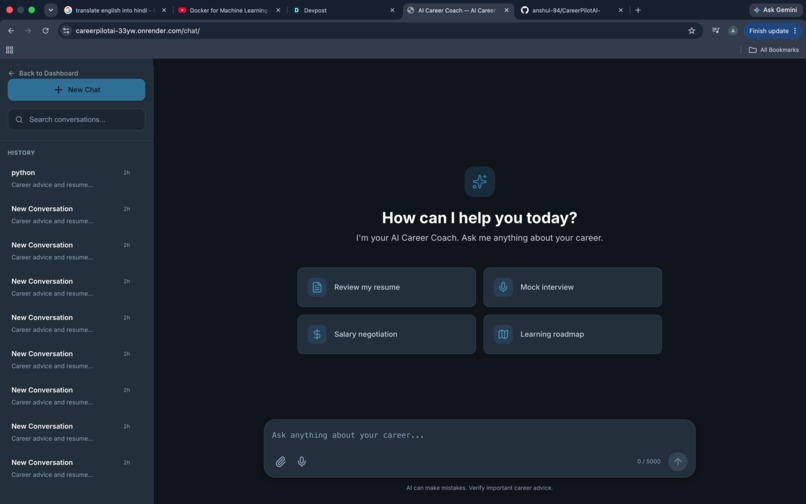Viewport: 806px width, 504px height.
Task: Click the dollar icon on Salary negotiation
Action: [x=317, y=334]
